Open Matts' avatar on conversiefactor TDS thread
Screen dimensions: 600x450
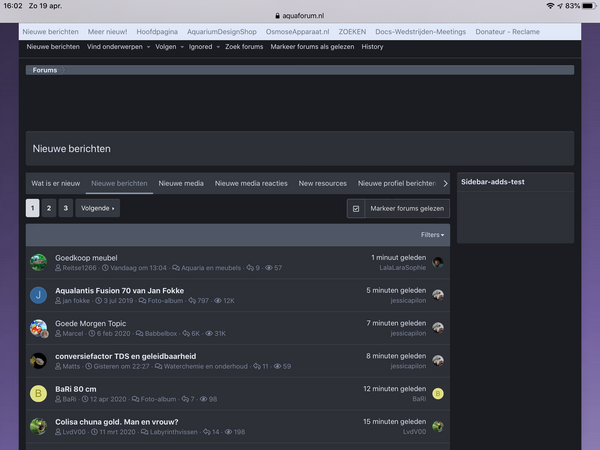point(38,360)
